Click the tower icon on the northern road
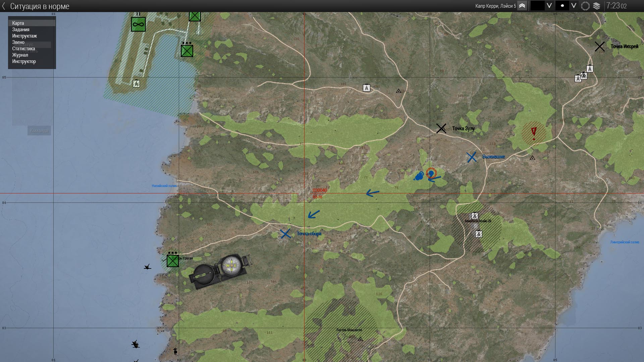 tap(366, 88)
